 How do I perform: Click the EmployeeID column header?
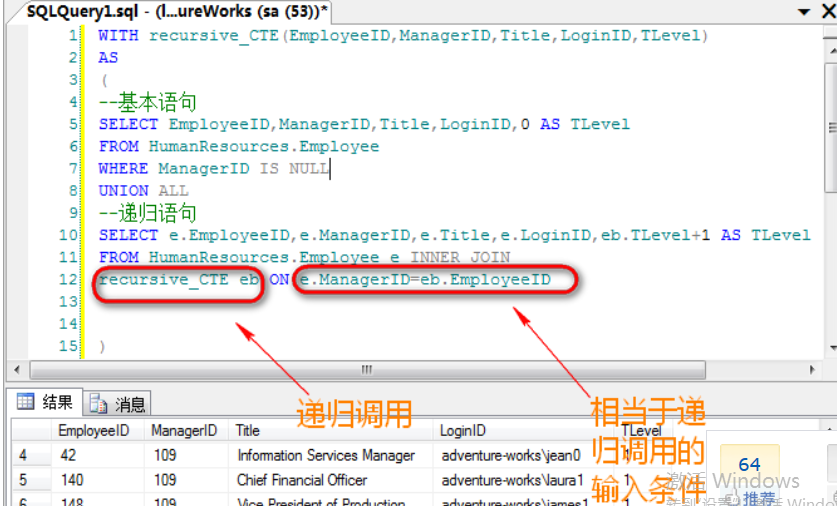pyautogui.click(x=93, y=431)
